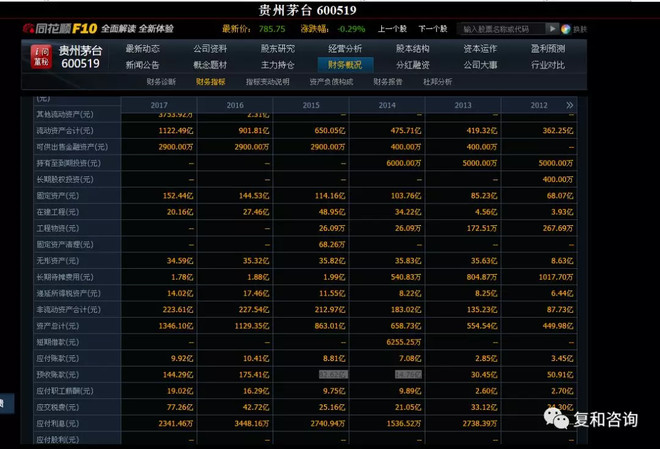
Task: Open the 分红融资 menu item
Action: tap(412, 65)
